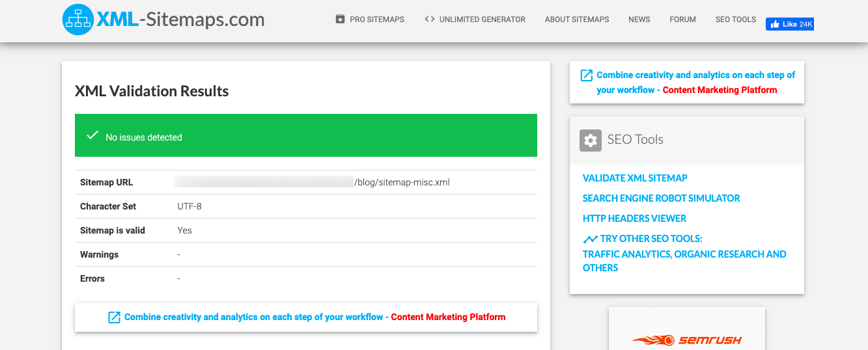This screenshot has width=868, height=350.
Task: Click the XML-Sitemaps sitemap logo icon
Action: tap(78, 19)
